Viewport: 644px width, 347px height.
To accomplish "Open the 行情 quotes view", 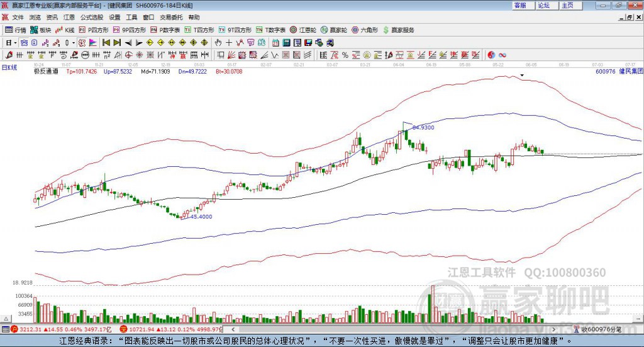I will coord(15,30).
